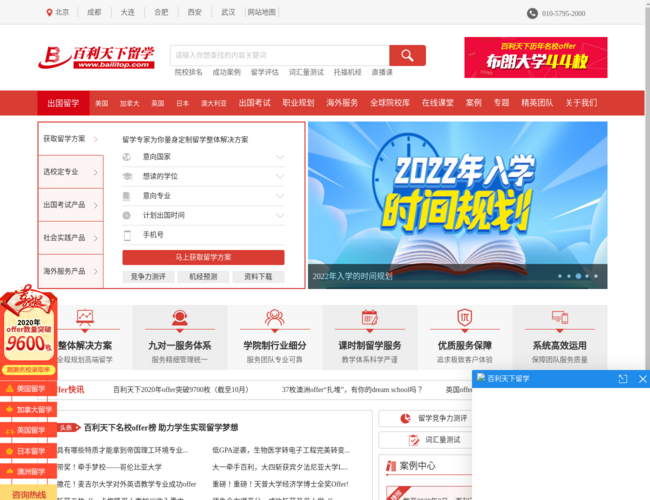Select the first banner carousel dot
The width and height of the screenshot is (650, 500).
click(560, 276)
